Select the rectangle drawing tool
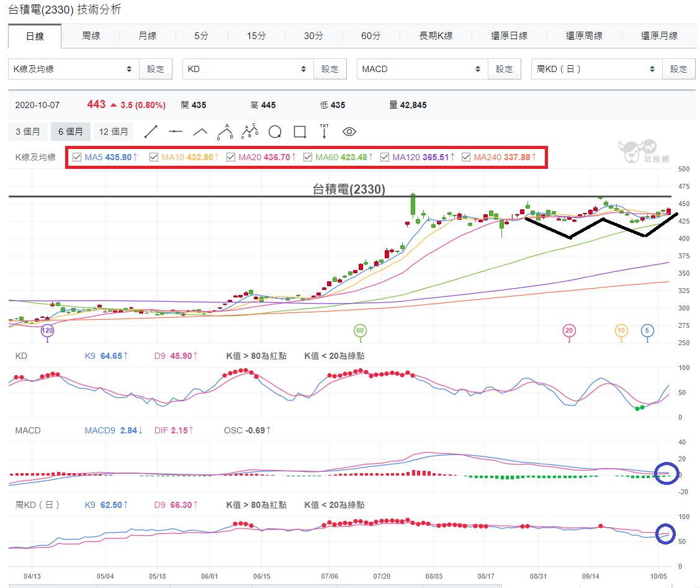700x588 pixels. (300, 132)
